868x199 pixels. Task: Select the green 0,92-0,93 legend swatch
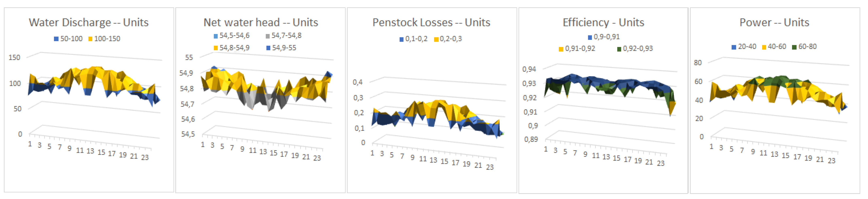[619, 49]
